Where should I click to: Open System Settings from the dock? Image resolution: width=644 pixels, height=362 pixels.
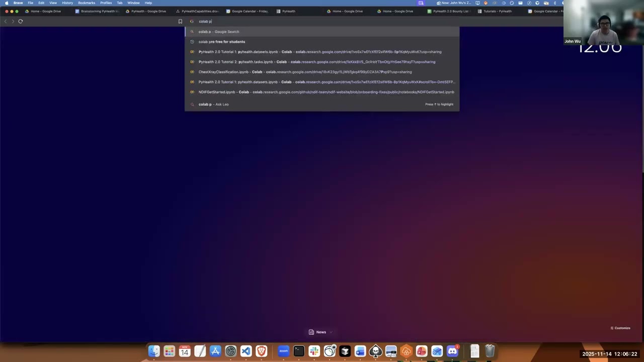pyautogui.click(x=230, y=351)
